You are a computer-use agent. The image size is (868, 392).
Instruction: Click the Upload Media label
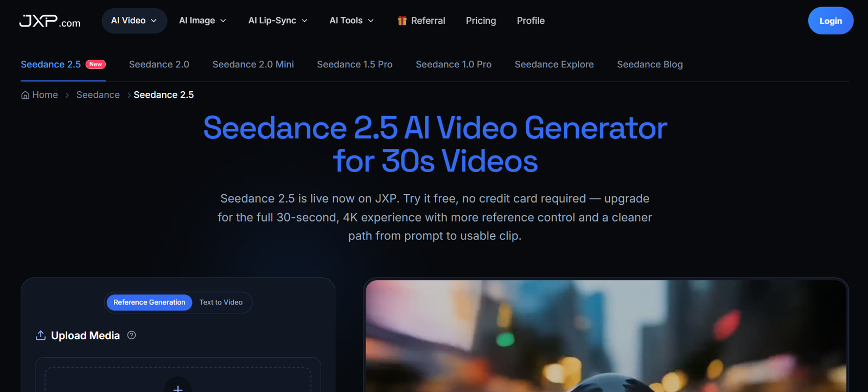pyautogui.click(x=85, y=336)
